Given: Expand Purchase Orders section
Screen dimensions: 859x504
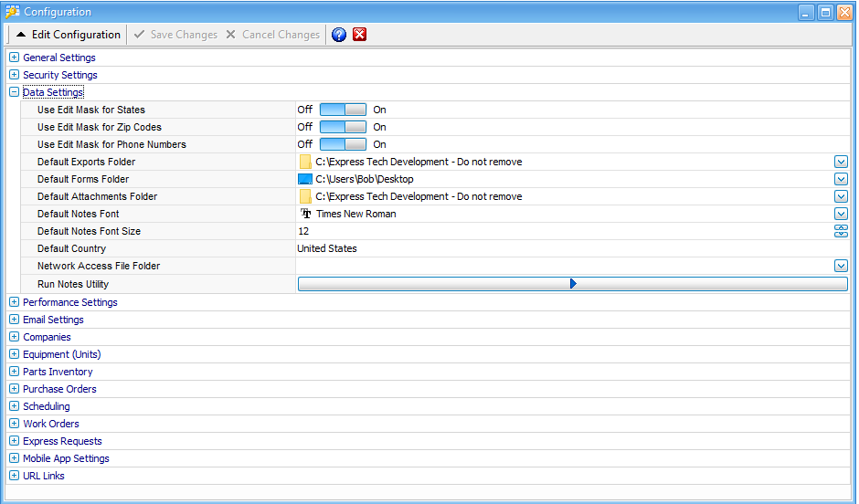Looking at the screenshot, I should (x=15, y=389).
